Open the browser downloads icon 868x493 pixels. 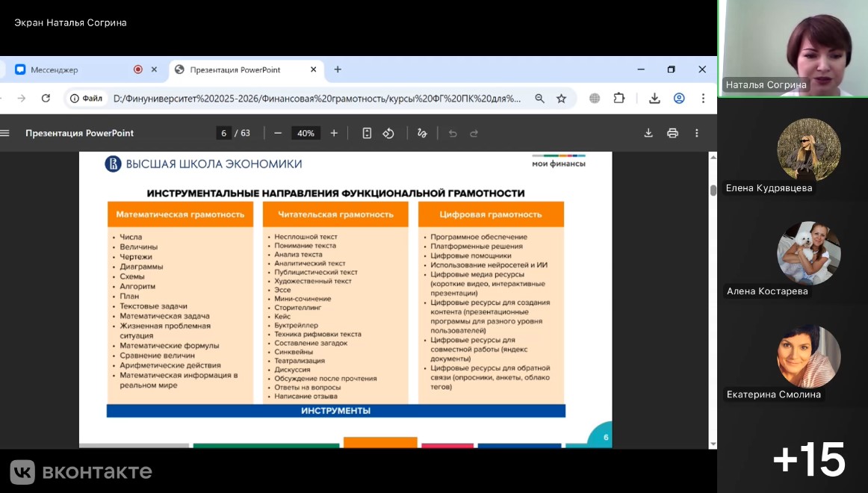click(654, 98)
